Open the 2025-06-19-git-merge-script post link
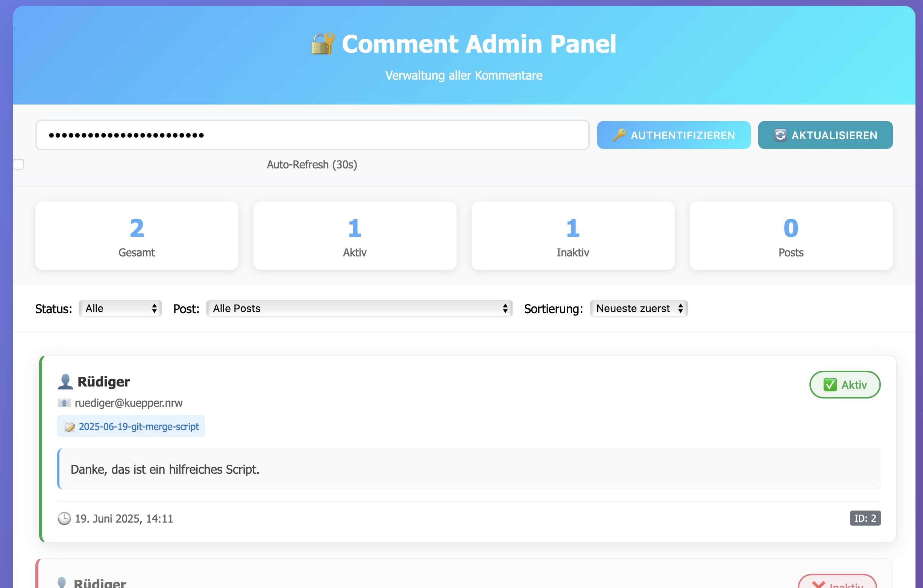This screenshot has width=923, height=588. click(x=138, y=426)
